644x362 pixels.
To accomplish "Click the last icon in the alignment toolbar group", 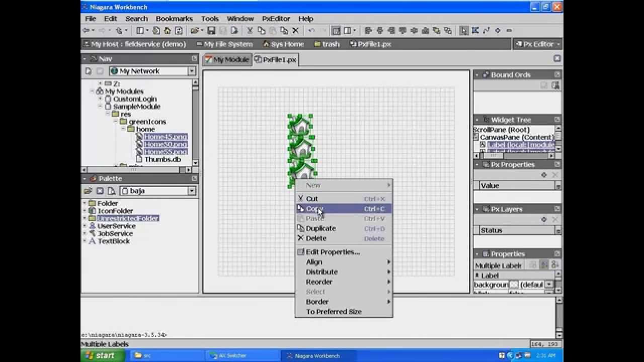I will click(447, 31).
